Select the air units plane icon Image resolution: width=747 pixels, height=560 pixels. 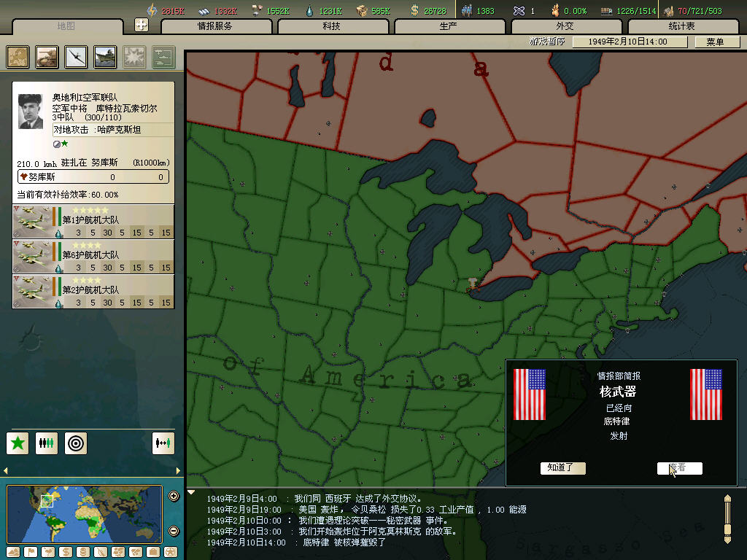click(76, 57)
